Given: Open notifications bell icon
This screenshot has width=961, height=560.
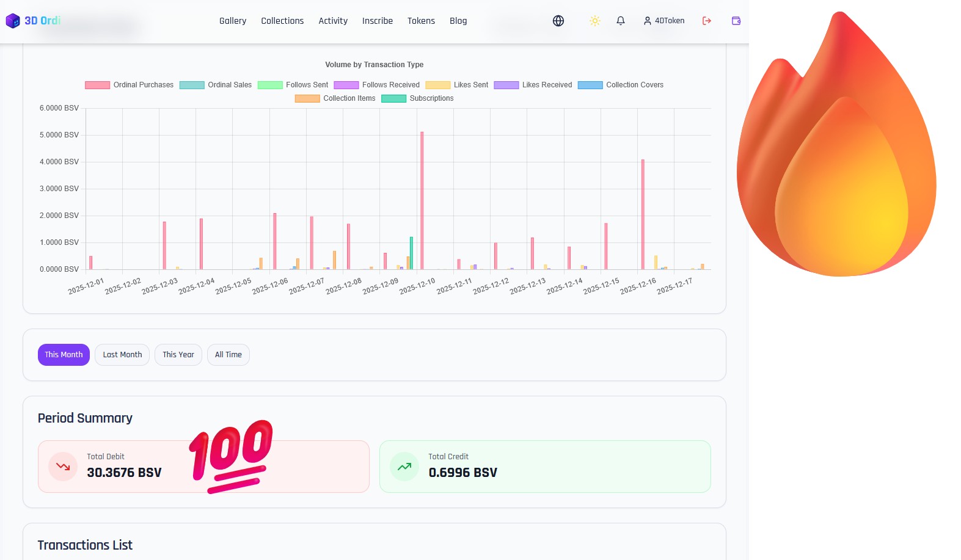Looking at the screenshot, I should pyautogui.click(x=621, y=21).
